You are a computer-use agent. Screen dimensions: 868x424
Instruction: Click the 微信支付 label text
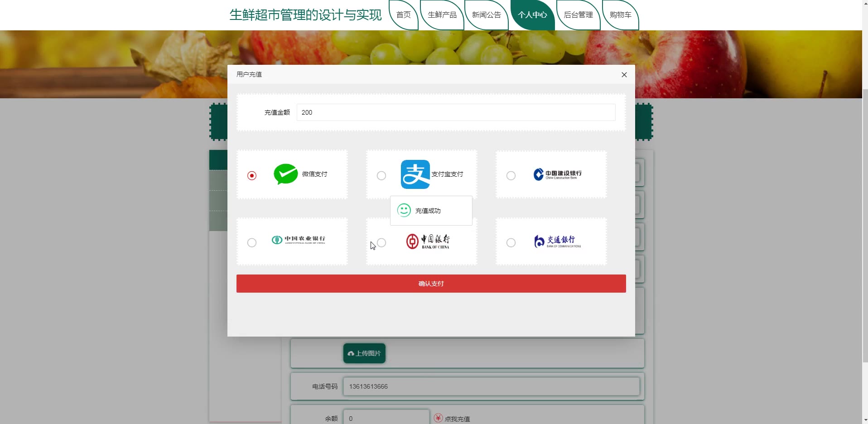(x=315, y=174)
